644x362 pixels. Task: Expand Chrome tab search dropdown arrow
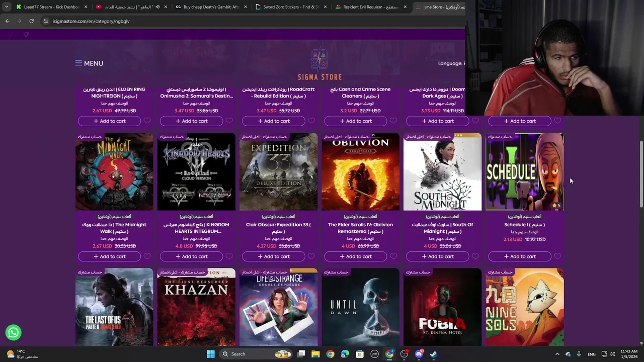[6, 7]
